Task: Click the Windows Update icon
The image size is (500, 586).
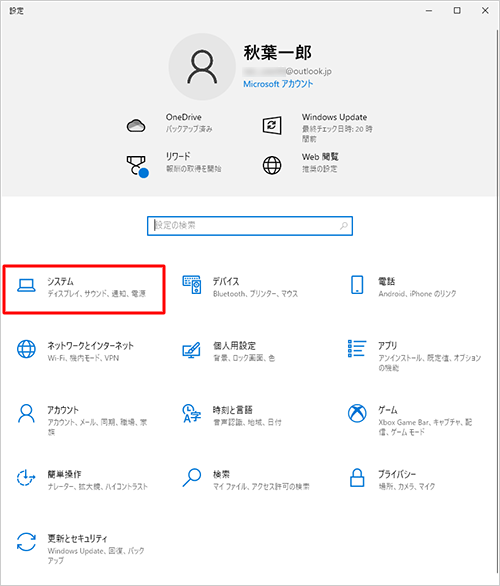Action: [x=272, y=126]
